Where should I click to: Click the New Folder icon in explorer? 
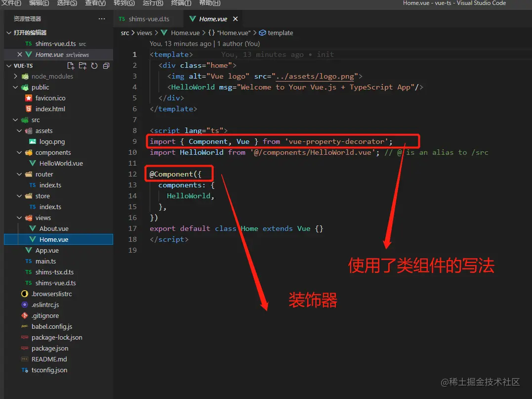pyautogui.click(x=82, y=66)
